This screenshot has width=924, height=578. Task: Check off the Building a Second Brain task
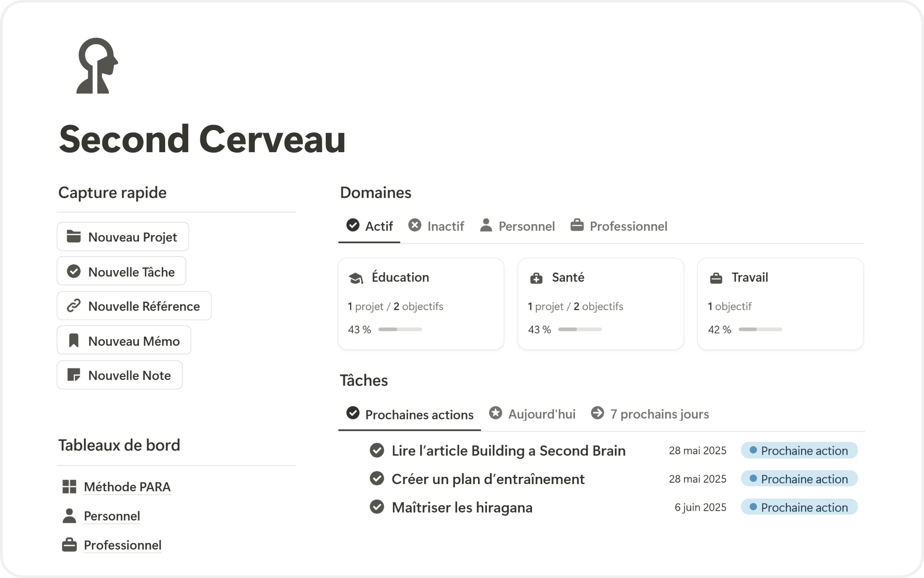(x=377, y=451)
